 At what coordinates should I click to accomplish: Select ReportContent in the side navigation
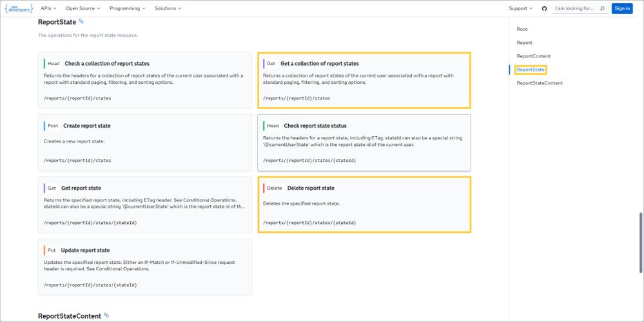click(533, 56)
